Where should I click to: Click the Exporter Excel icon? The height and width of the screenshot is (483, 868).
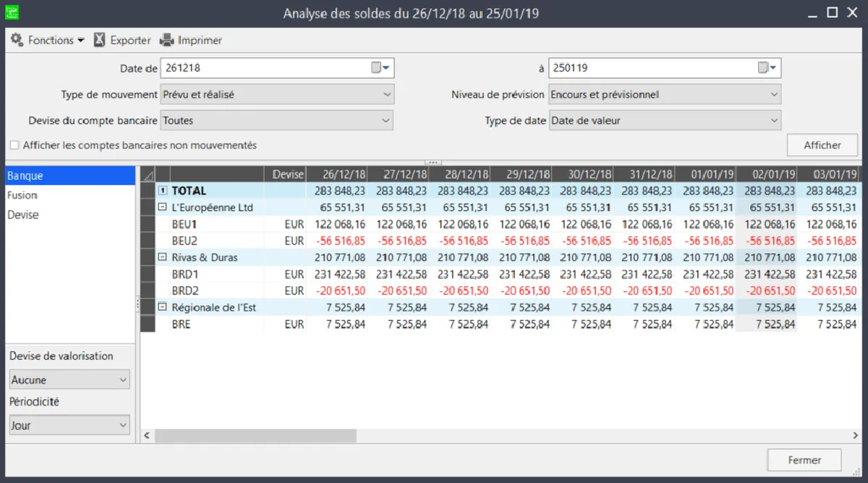tap(100, 40)
